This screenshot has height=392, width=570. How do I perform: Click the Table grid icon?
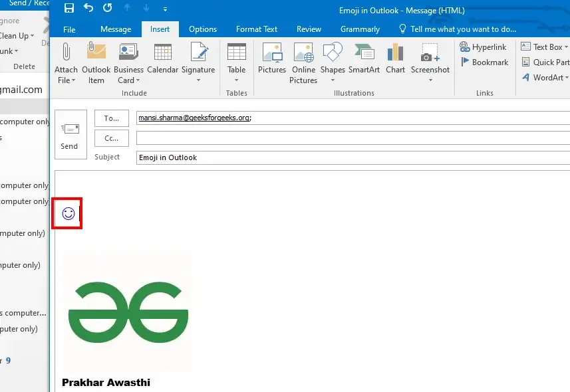click(237, 52)
